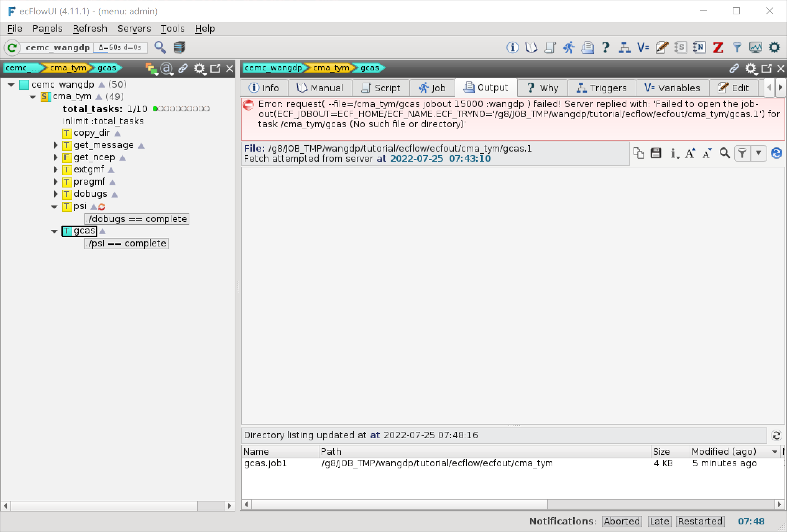787x532 pixels.
Task: Click the Job running-man toolbar icon
Action: coord(569,47)
